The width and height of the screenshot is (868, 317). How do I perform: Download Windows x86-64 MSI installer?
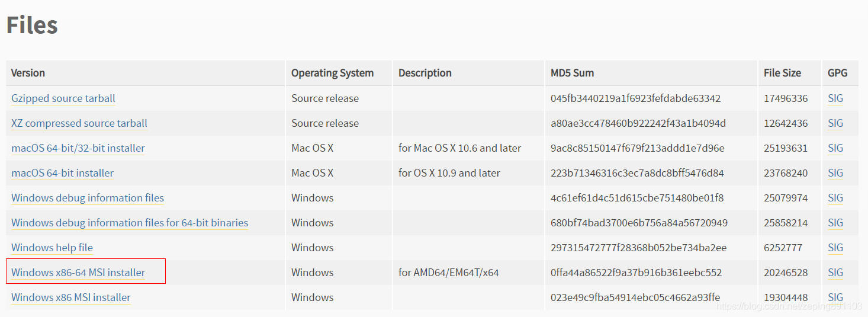pos(78,273)
